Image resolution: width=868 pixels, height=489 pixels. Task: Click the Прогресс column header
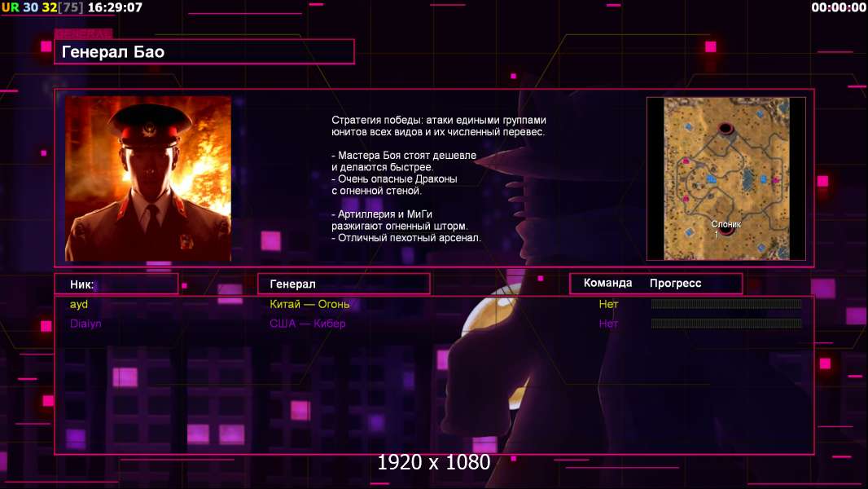[x=675, y=283]
